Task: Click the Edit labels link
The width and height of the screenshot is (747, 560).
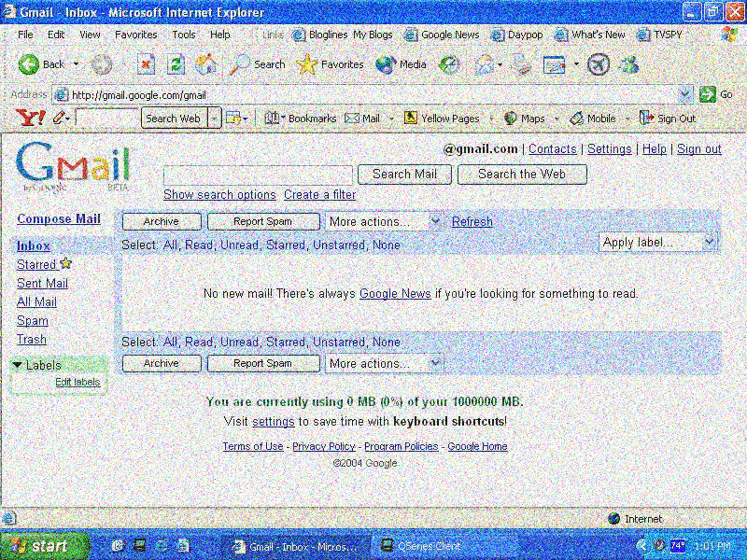Action: point(78,382)
